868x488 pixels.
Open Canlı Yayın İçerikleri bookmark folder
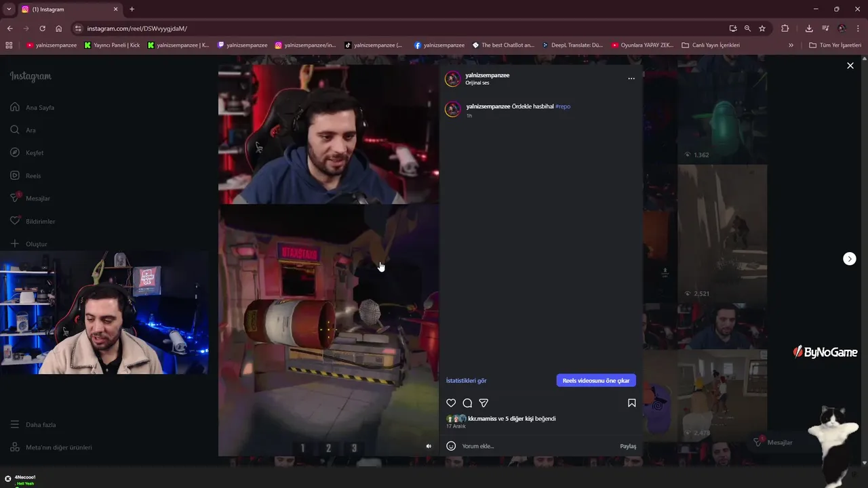click(x=711, y=45)
